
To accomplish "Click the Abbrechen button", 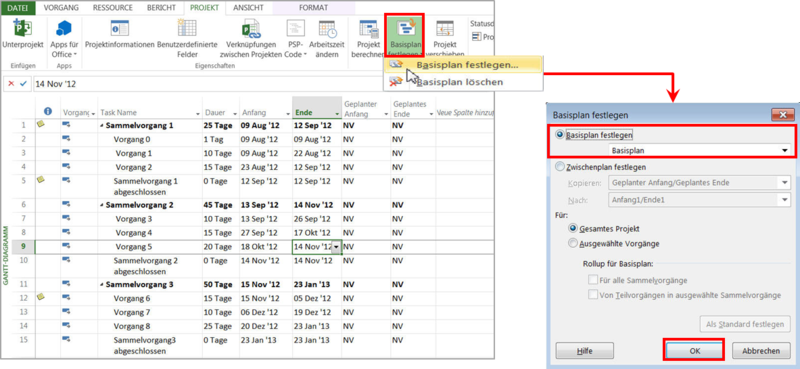I will 761,351.
